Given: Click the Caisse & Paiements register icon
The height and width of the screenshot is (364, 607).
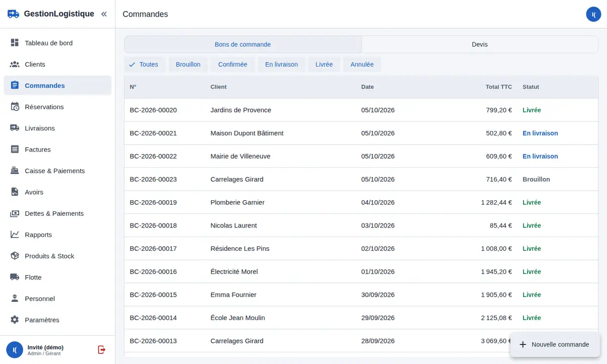Looking at the screenshot, I should coord(15,170).
